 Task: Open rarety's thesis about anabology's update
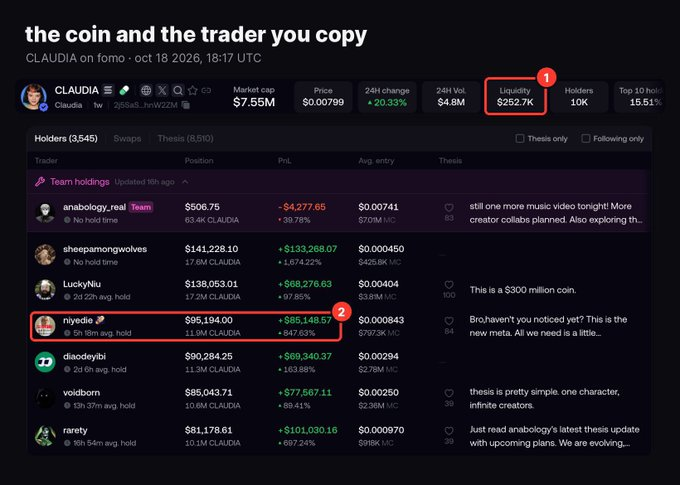point(554,436)
